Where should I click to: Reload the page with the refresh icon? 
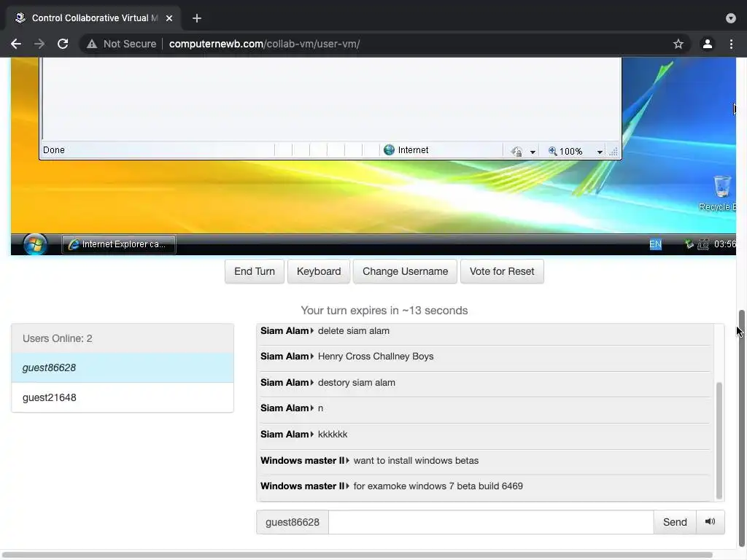coord(63,44)
